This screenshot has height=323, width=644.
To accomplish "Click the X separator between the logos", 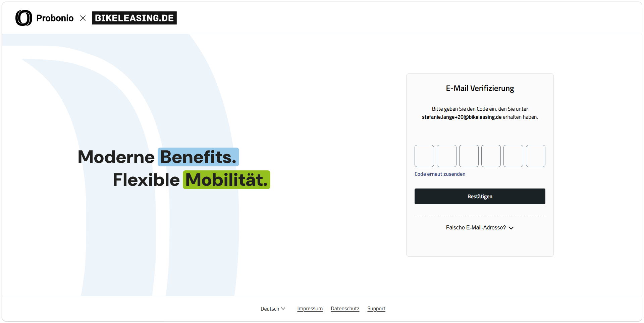I will 83,18.
